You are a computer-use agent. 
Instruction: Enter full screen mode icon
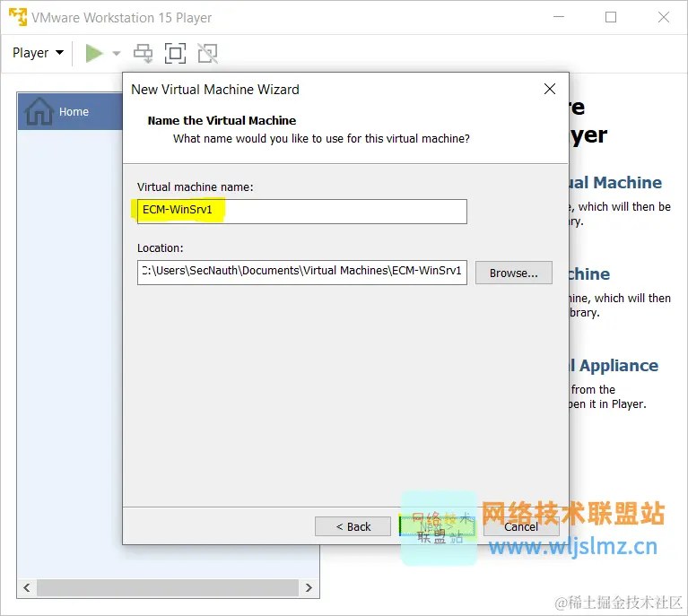tap(175, 54)
